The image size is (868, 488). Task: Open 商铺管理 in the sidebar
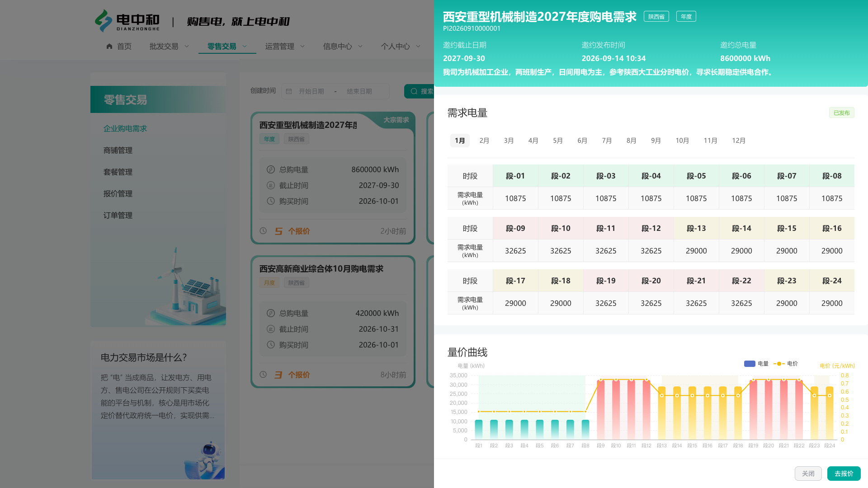pyautogui.click(x=118, y=150)
